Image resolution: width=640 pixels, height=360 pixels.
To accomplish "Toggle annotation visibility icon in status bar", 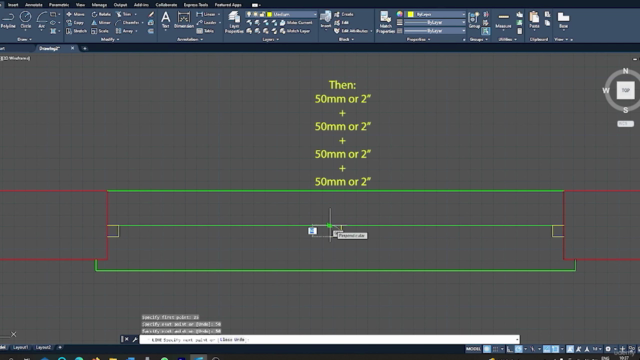I will coord(570,349).
